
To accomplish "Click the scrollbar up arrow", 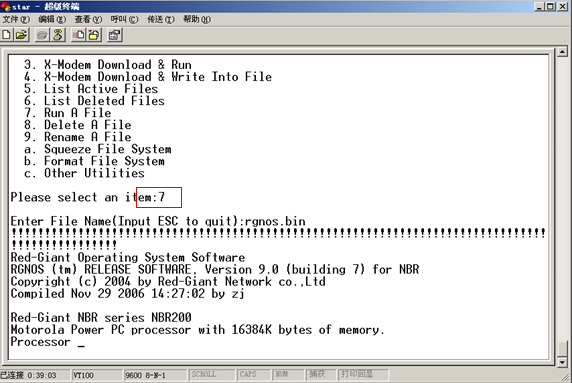I will coord(562,52).
